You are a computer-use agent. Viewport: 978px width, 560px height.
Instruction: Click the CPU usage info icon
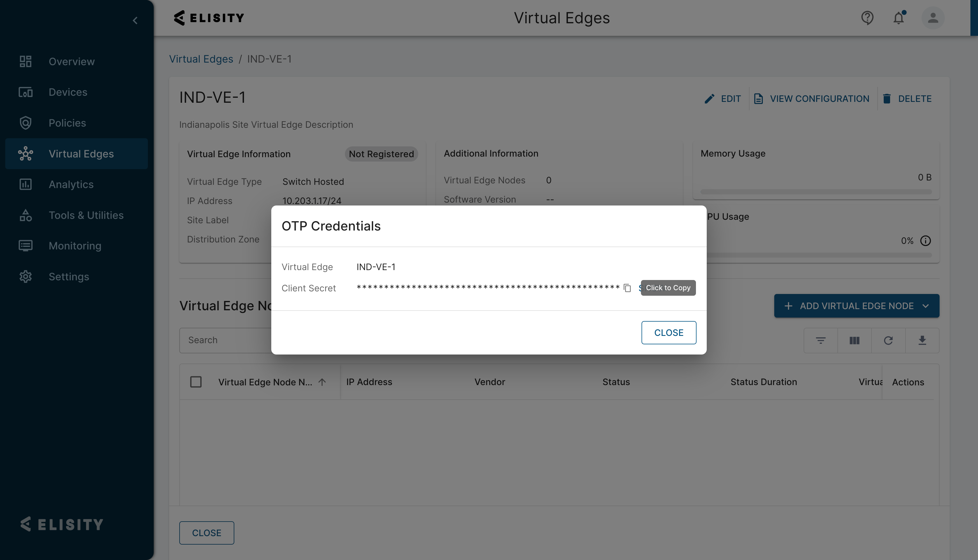pyautogui.click(x=925, y=241)
